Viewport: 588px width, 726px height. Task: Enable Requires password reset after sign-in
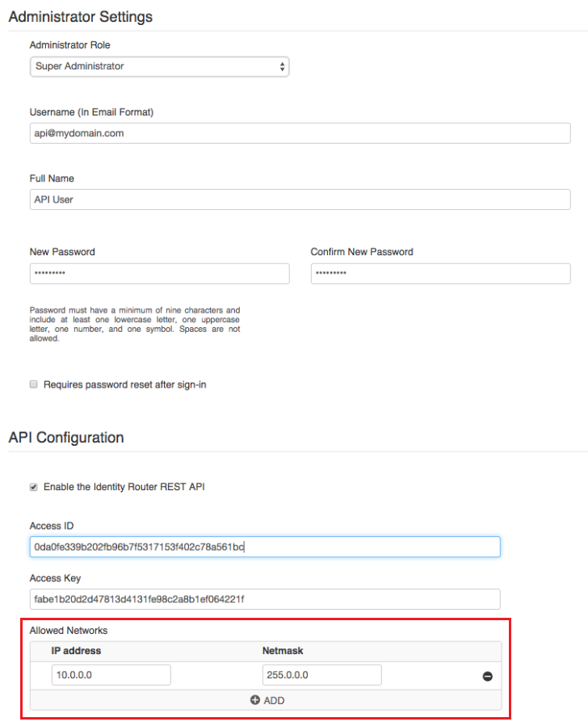34,384
